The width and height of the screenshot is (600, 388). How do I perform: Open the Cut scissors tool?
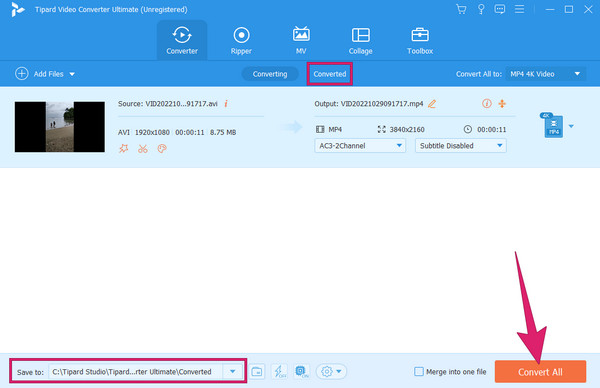tap(143, 148)
